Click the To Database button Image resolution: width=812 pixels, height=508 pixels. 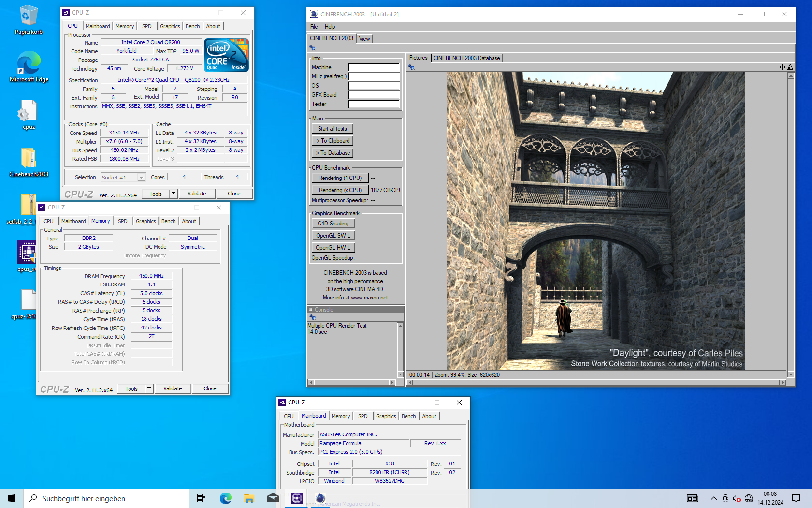tap(333, 153)
